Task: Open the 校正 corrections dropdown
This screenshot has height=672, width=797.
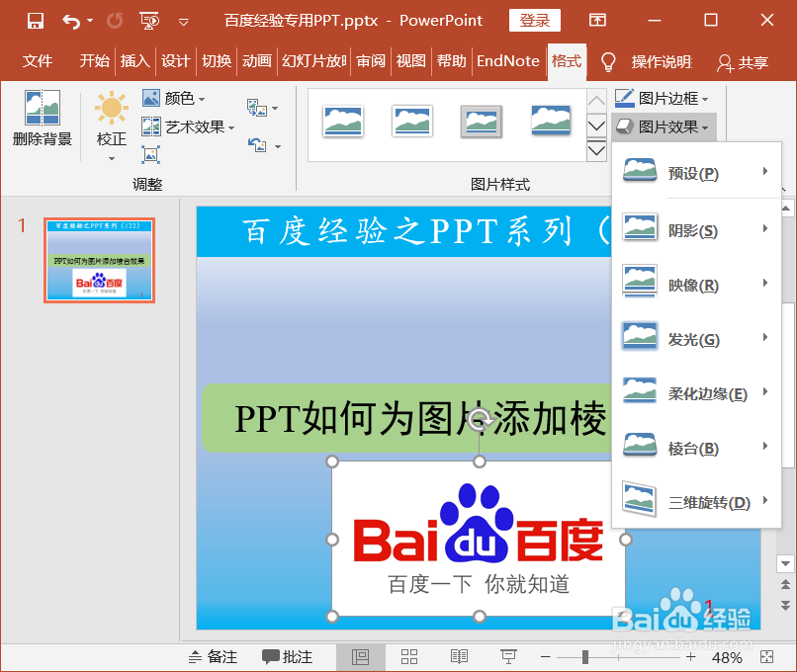Action: pos(112,126)
